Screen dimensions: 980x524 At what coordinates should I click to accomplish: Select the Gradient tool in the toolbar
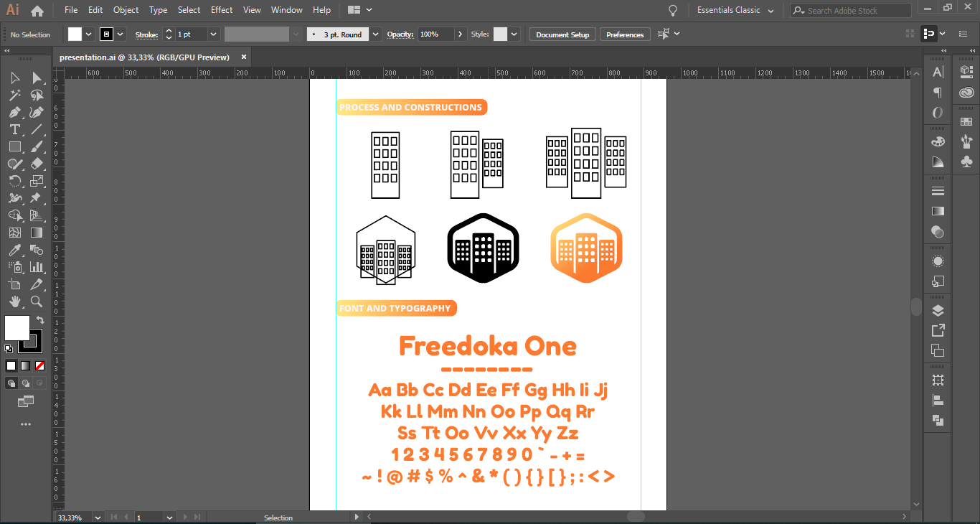click(x=37, y=233)
